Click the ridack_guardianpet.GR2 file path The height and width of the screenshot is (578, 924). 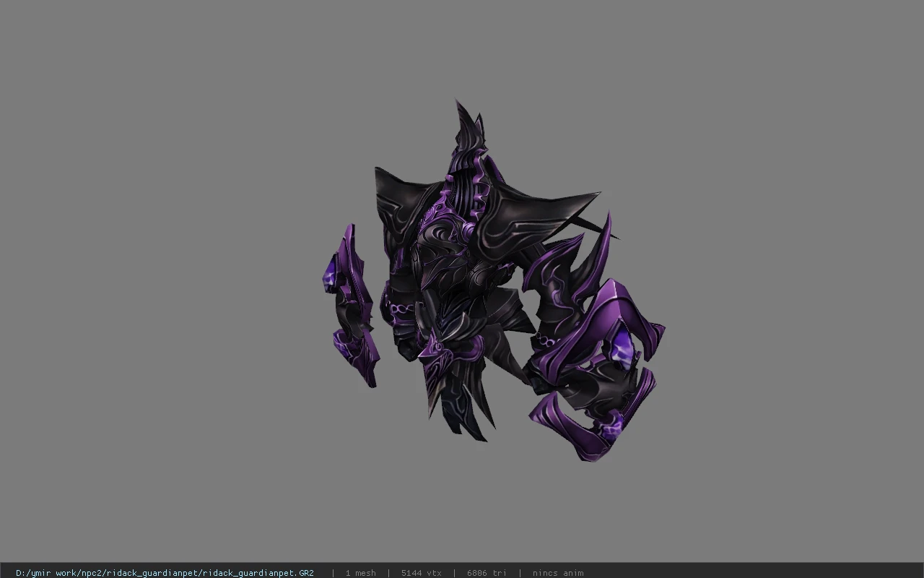click(x=165, y=573)
